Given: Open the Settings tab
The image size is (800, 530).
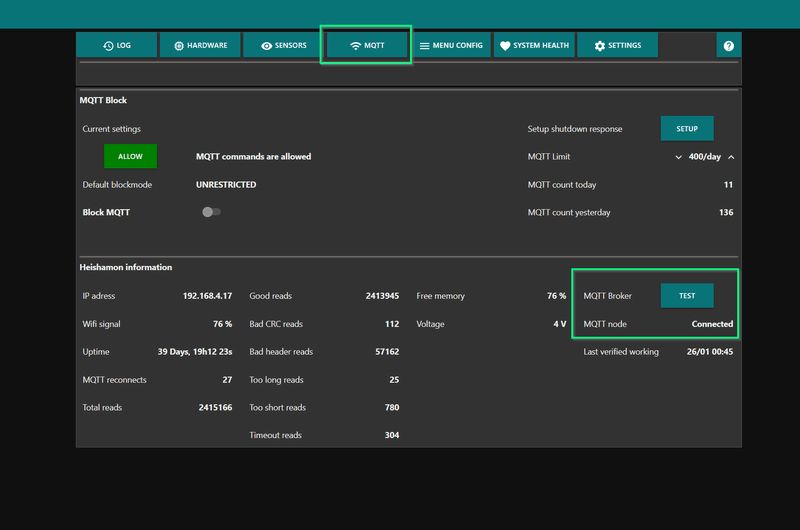Looking at the screenshot, I should (x=617, y=45).
